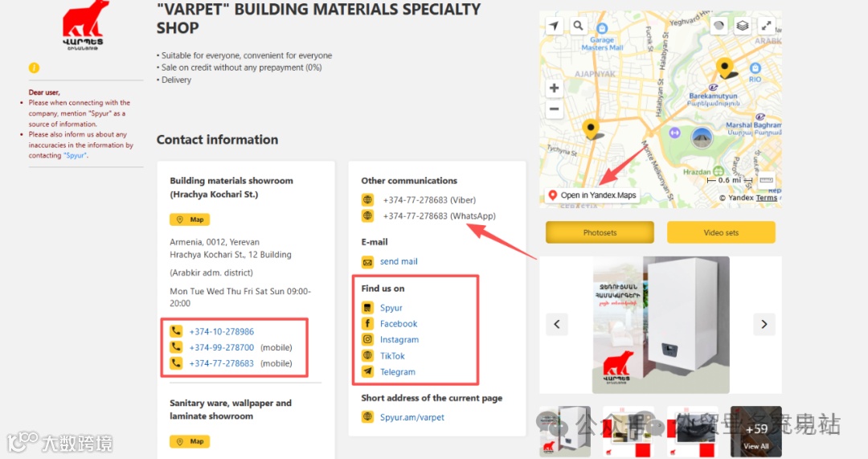The image size is (868, 459).
Task: Expand the map to fullscreen
Action: tap(766, 26)
